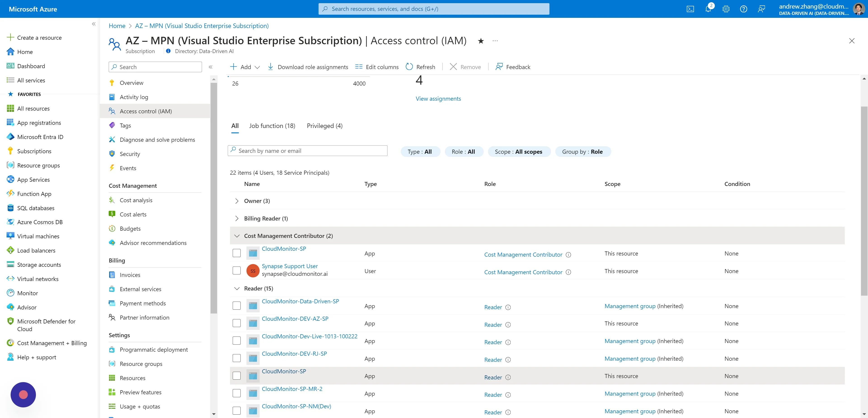Click the Synapse Support User avatar

coord(253,271)
